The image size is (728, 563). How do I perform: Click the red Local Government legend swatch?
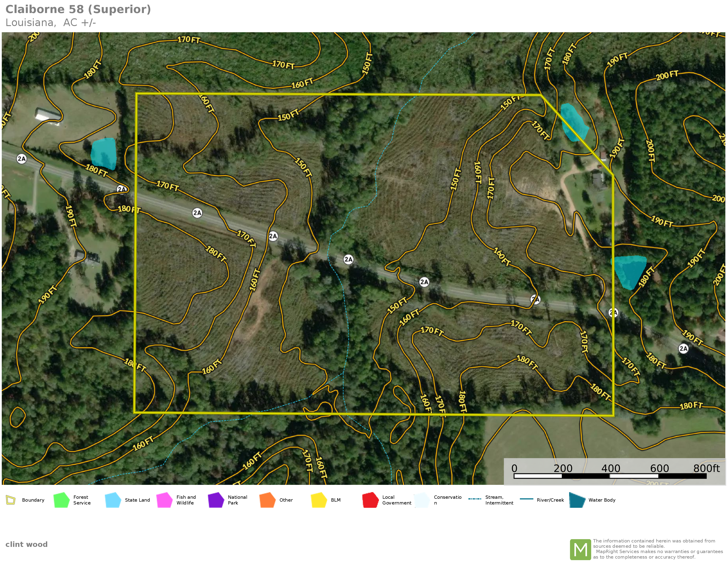[x=370, y=500]
